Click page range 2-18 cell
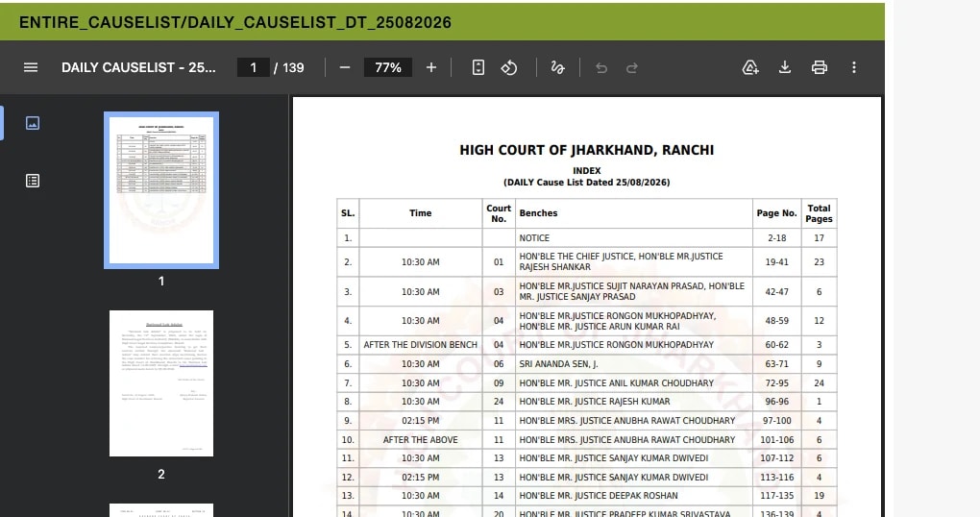Screen dimensions: 980x517 click(777, 237)
